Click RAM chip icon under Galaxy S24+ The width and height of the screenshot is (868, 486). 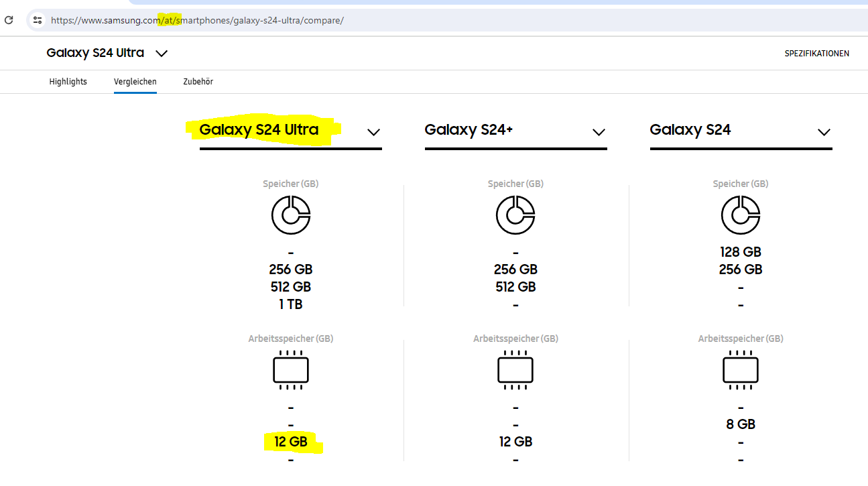coord(515,369)
